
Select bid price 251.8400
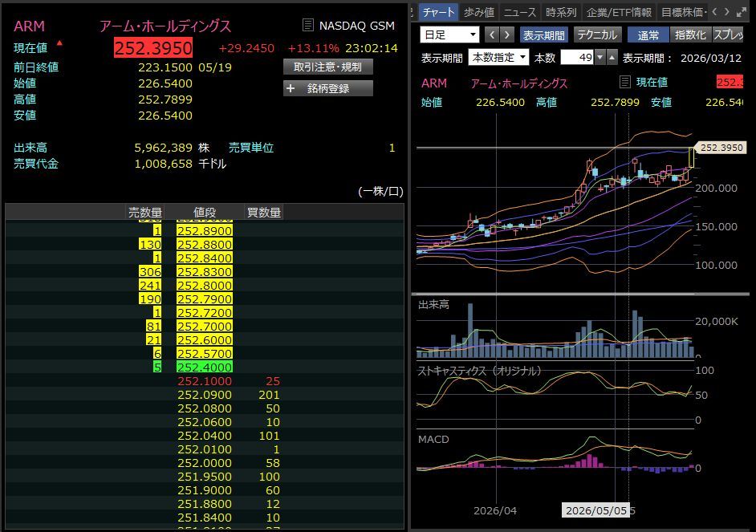click(x=205, y=518)
